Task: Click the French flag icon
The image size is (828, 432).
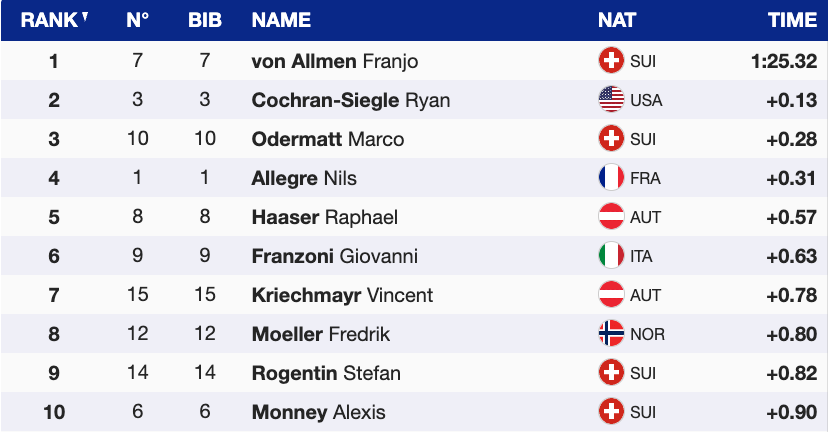Action: [x=611, y=178]
